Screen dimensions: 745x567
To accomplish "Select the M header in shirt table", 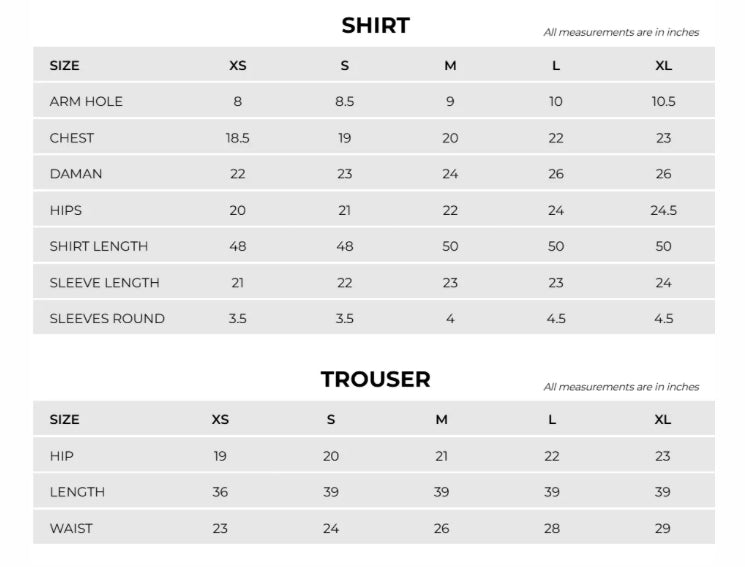I will click(450, 66).
